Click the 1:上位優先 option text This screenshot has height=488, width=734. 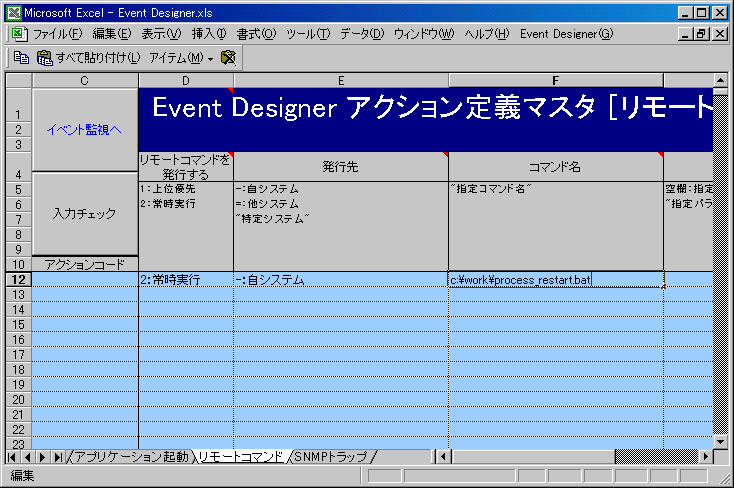pos(168,189)
